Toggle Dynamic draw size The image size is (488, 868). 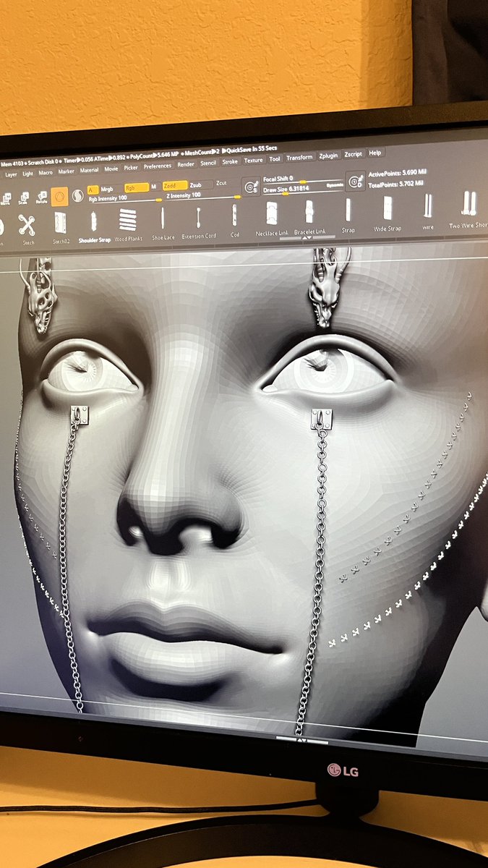click(335, 185)
